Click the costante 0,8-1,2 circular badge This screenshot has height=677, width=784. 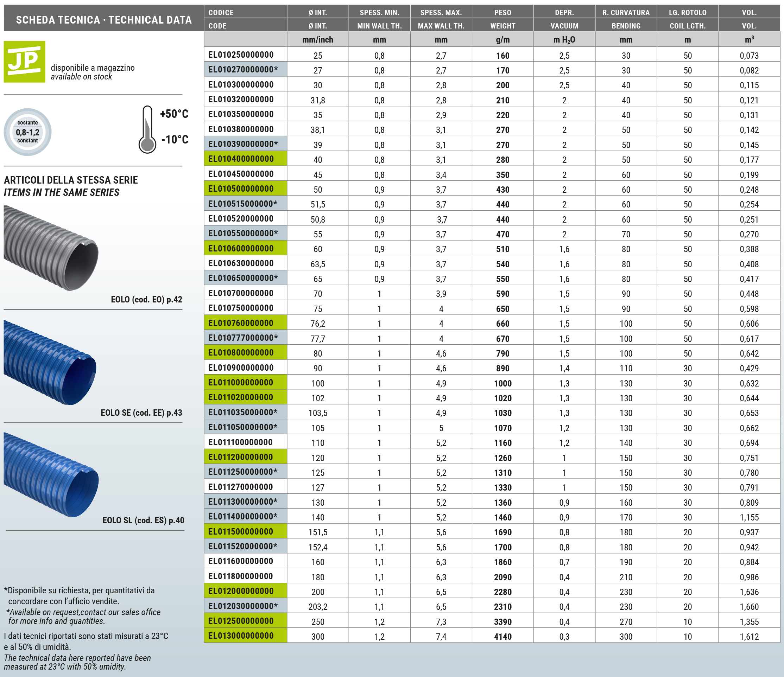pyautogui.click(x=27, y=132)
